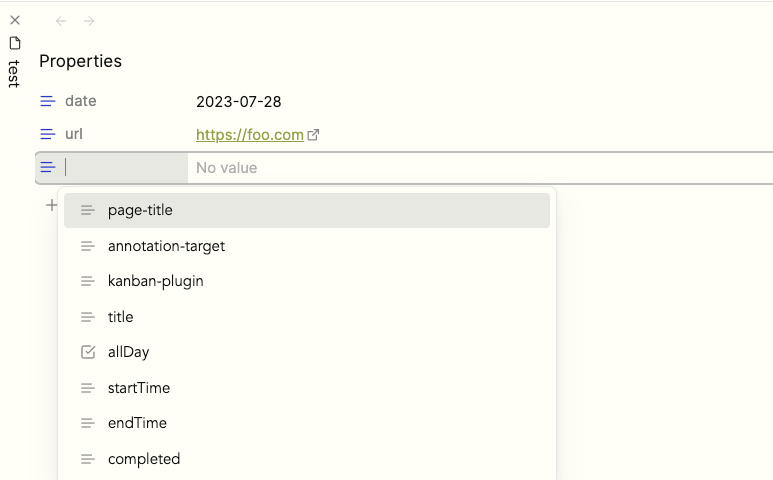Click the checkbox icon next to allDay
The image size is (773, 480).
click(88, 352)
